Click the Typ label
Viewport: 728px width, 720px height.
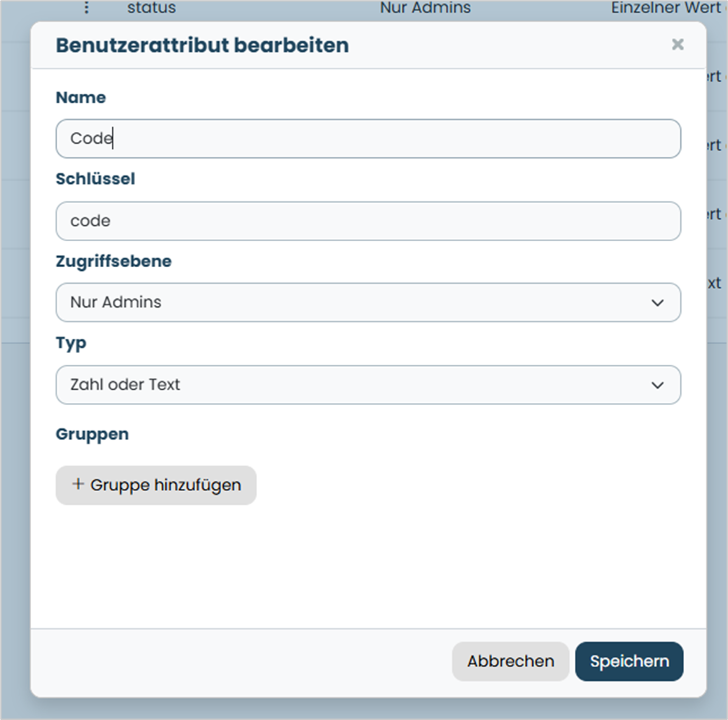coord(71,344)
